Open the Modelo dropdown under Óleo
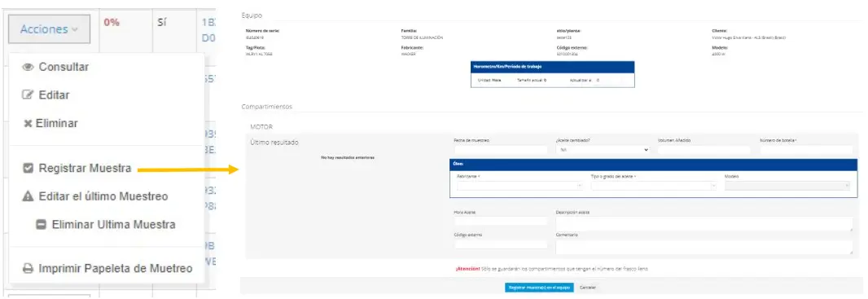 click(787, 186)
